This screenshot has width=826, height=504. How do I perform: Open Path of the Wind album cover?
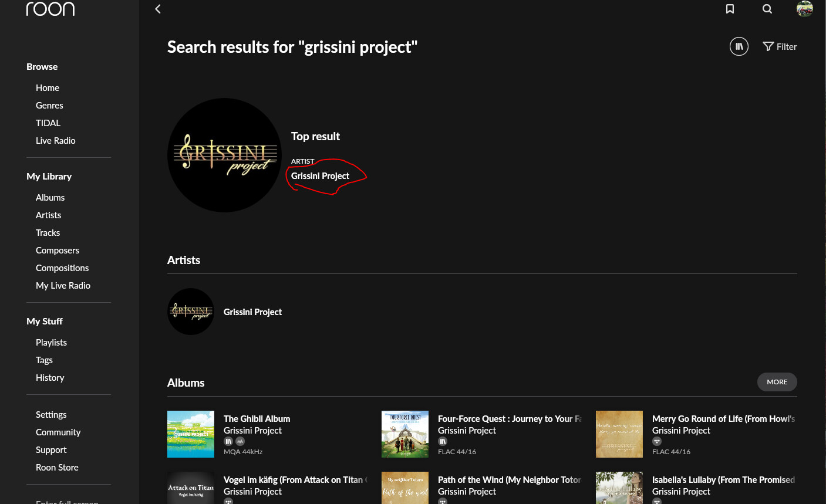coord(405,488)
